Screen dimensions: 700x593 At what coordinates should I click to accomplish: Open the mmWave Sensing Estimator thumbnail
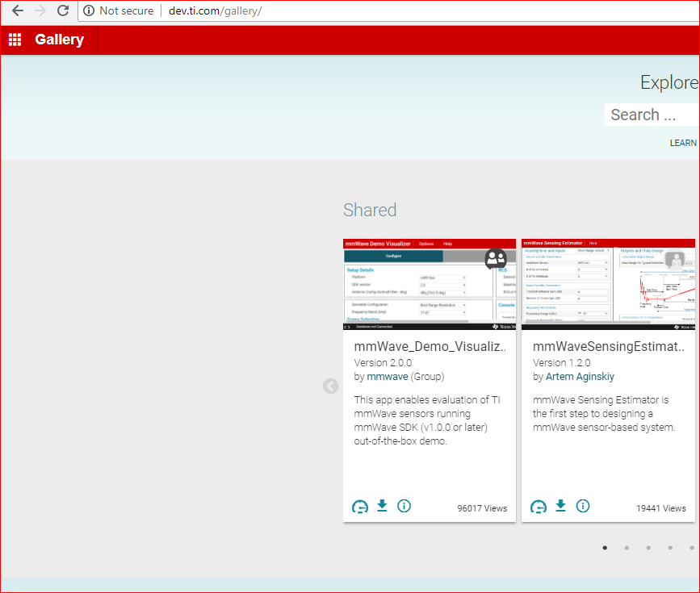pyautogui.click(x=608, y=284)
